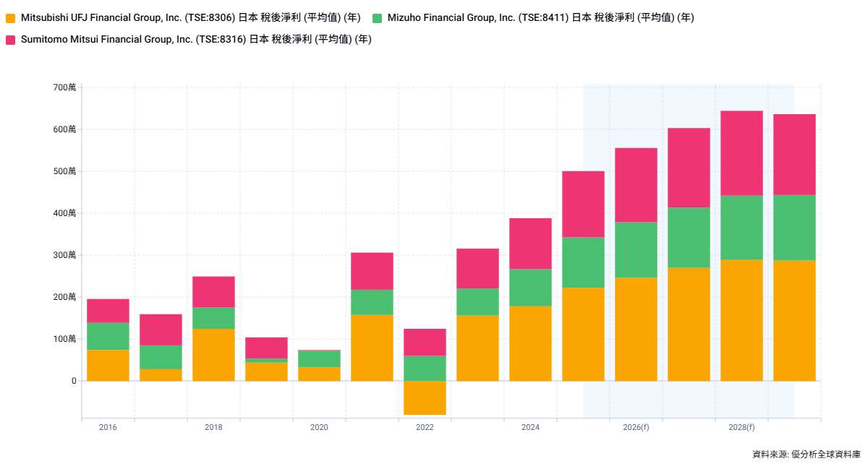Click the green segment of the 2024 bar
The height and width of the screenshot is (469, 868).
[x=530, y=288]
